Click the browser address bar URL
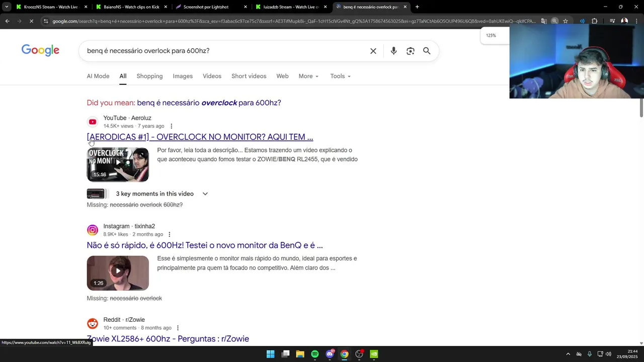Screen dimensions: 644x362 click(x=294, y=21)
